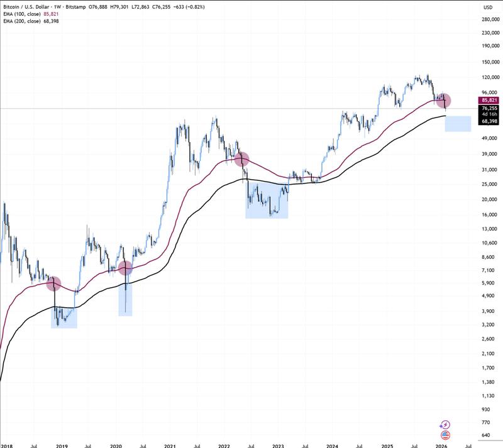The height and width of the screenshot is (448, 503).
Task: Click the purple circle marker near 2019
Action: pyautogui.click(x=53, y=284)
